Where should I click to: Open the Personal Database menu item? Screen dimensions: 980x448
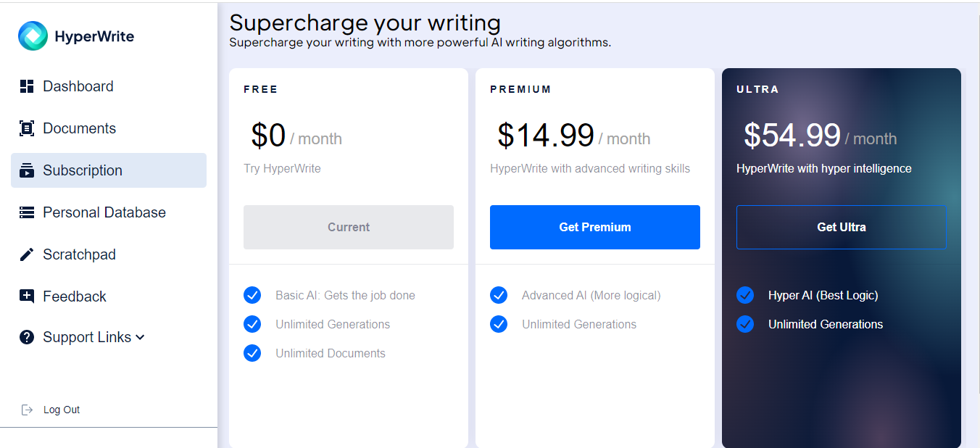tap(104, 212)
